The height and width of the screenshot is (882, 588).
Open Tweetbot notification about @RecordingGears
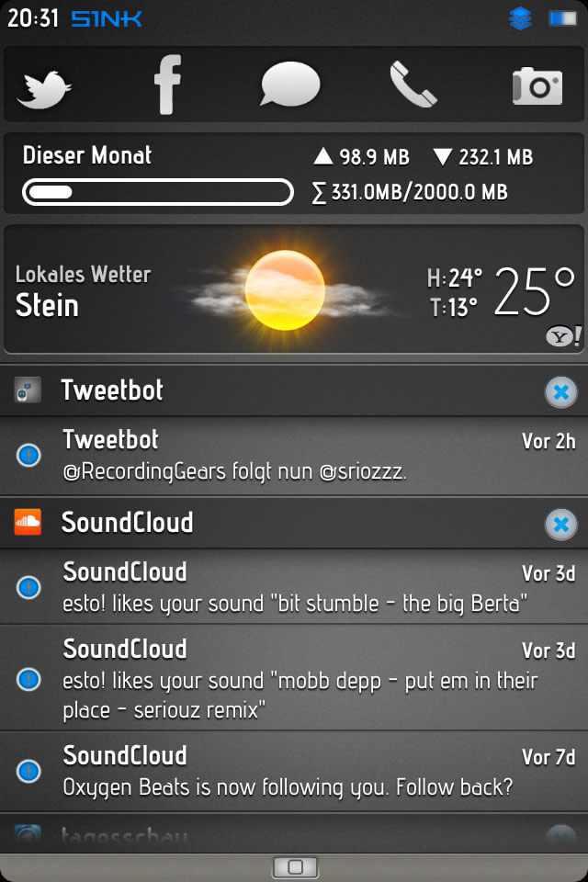click(294, 457)
